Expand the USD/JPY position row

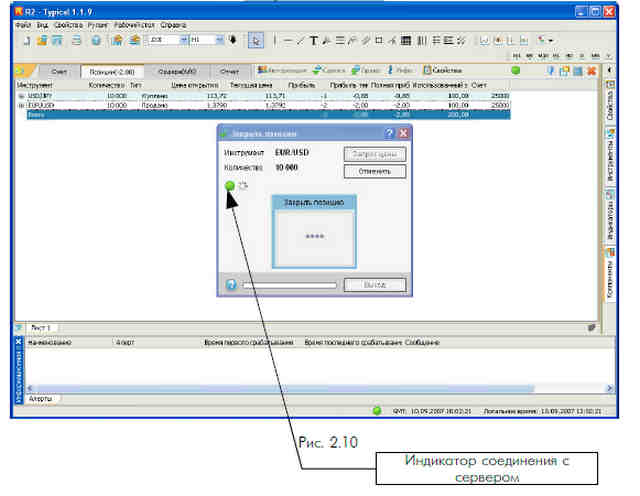point(21,96)
